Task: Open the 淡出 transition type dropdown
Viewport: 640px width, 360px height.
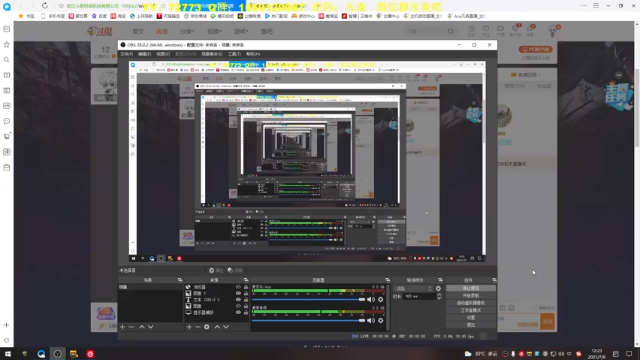Action: pos(413,288)
